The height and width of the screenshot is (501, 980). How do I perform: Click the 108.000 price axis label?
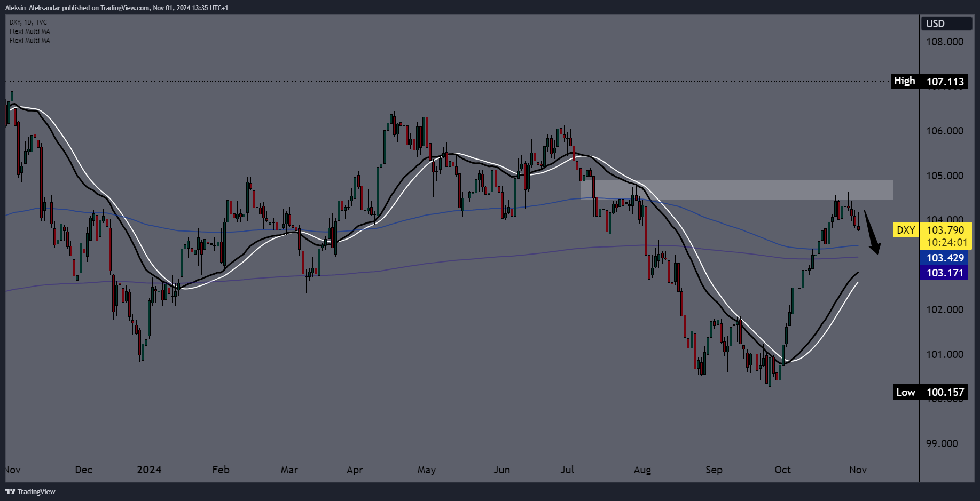click(944, 42)
